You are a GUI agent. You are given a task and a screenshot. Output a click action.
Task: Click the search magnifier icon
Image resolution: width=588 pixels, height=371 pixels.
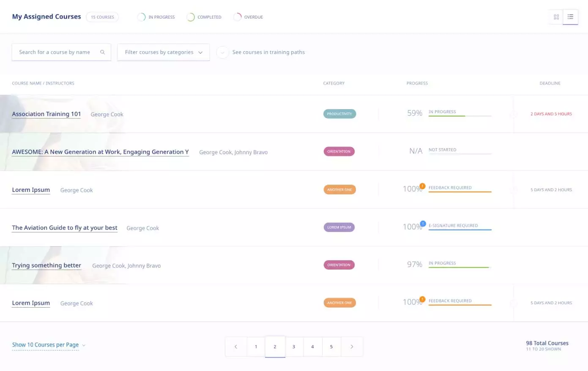pyautogui.click(x=102, y=52)
